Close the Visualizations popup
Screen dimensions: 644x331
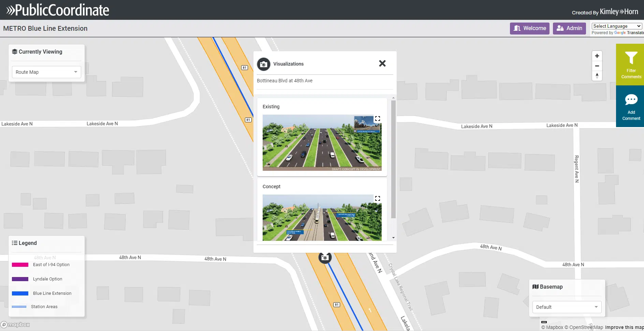point(382,64)
